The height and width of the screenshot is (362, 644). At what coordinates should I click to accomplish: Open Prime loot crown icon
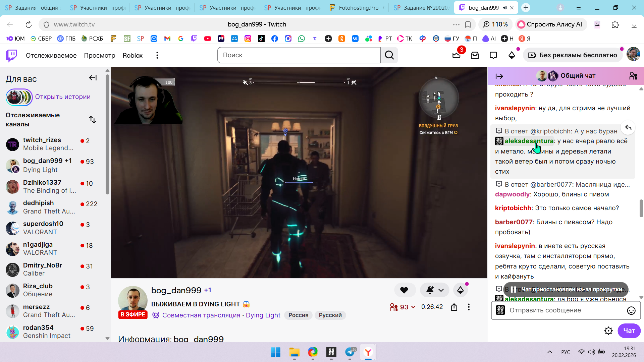[x=456, y=55]
